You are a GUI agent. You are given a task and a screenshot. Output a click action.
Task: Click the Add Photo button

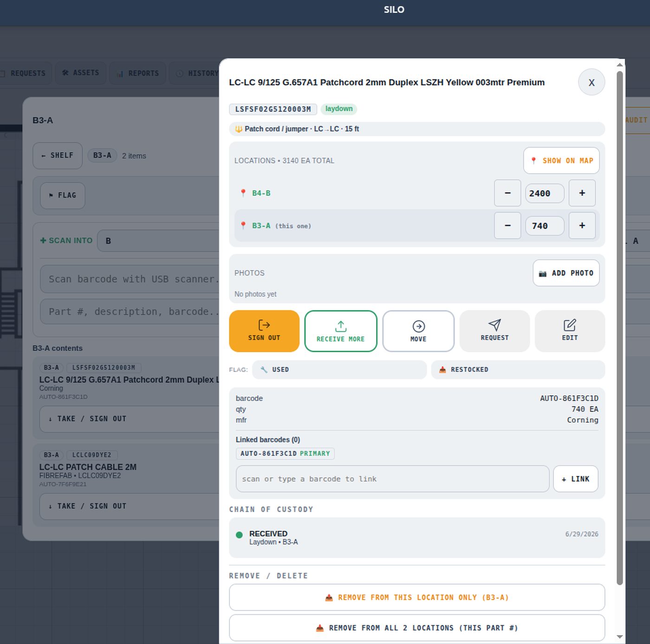point(566,273)
